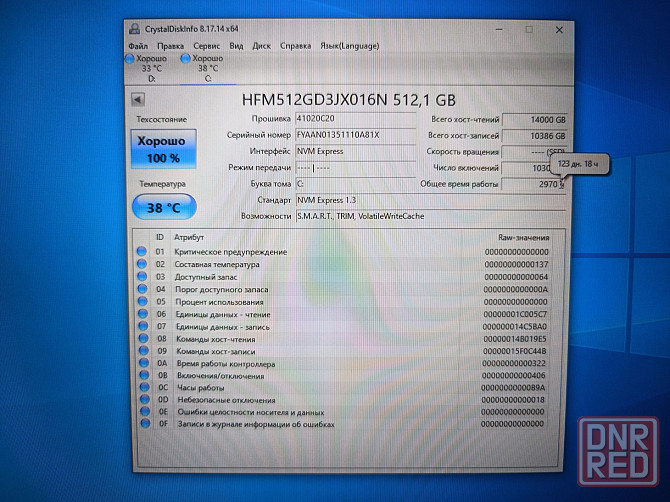This screenshot has height=502, width=670.
Task: Click status circle of Процент использования attribute
Action: (141, 301)
